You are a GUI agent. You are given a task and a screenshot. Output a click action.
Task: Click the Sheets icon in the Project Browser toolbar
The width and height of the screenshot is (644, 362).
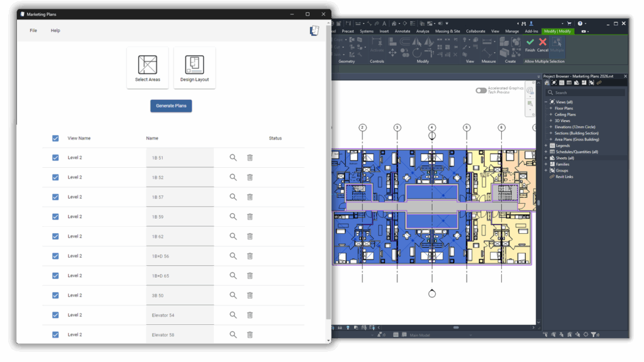click(576, 84)
